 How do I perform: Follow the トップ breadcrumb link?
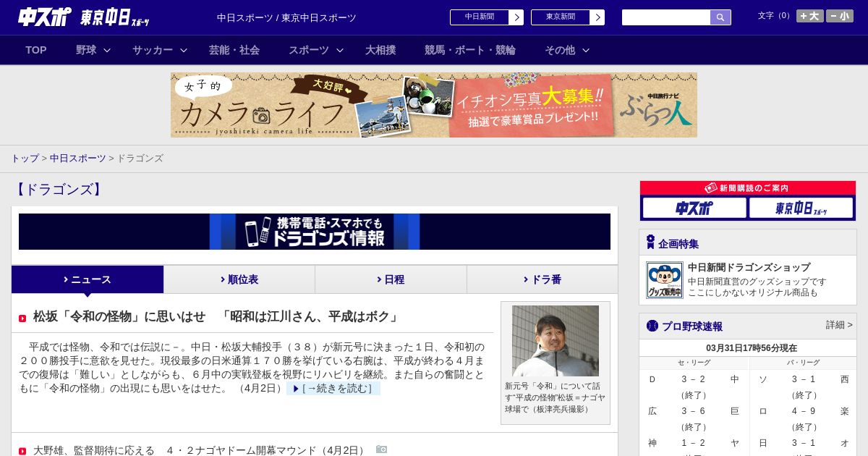pyautogui.click(x=25, y=158)
